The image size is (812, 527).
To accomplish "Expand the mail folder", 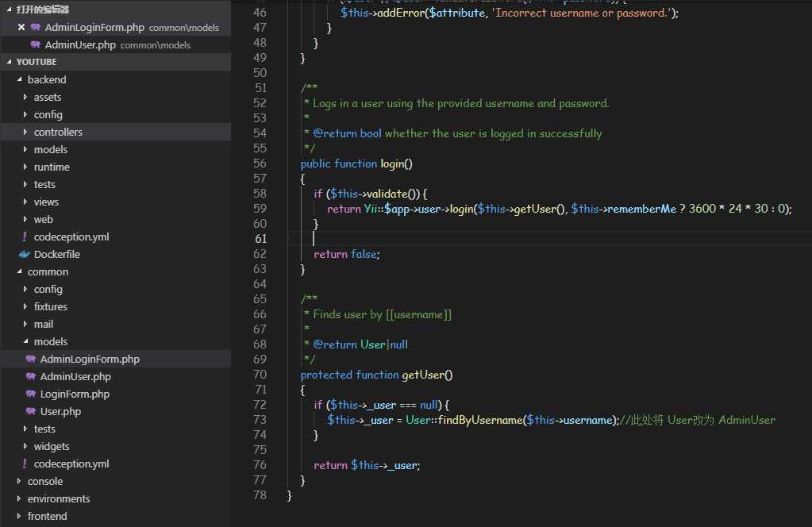I will [25, 324].
